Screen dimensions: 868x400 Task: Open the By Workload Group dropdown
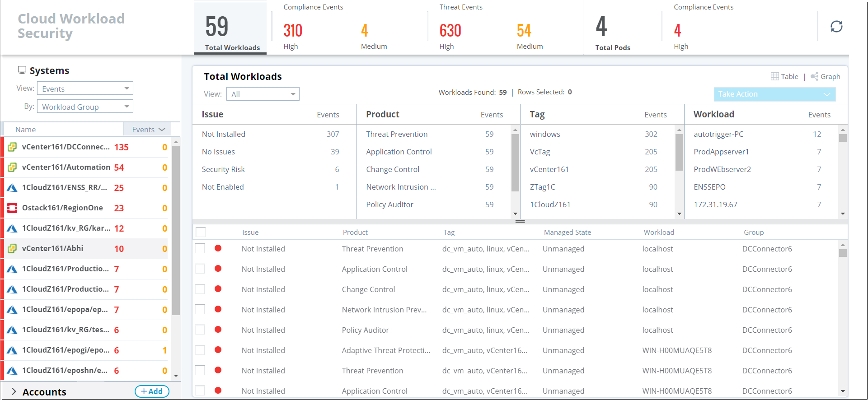[85, 107]
